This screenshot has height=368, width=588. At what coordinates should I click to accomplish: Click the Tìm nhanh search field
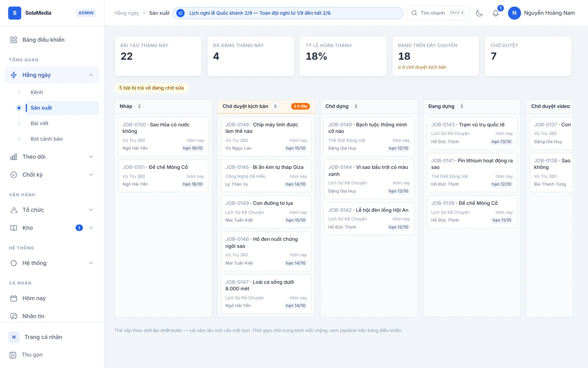click(x=438, y=13)
